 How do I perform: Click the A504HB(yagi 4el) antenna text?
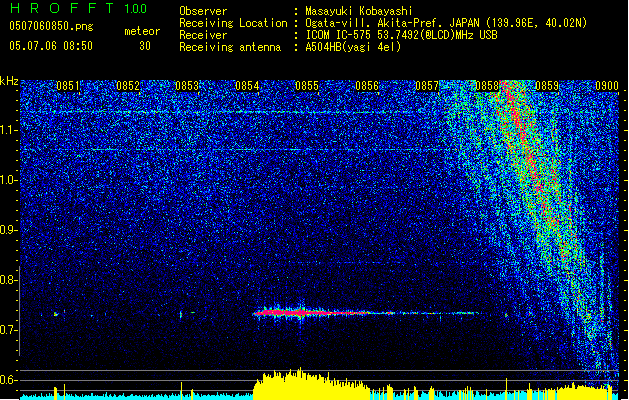point(353,47)
